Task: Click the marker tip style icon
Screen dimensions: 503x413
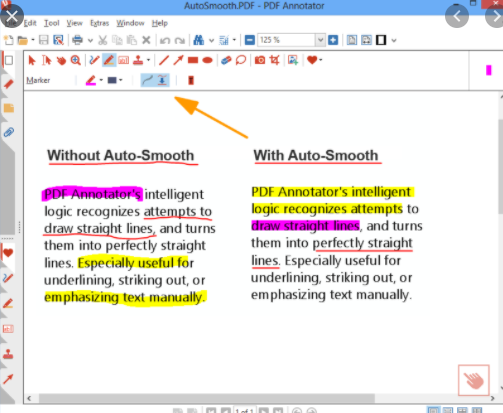Action: coord(191,80)
